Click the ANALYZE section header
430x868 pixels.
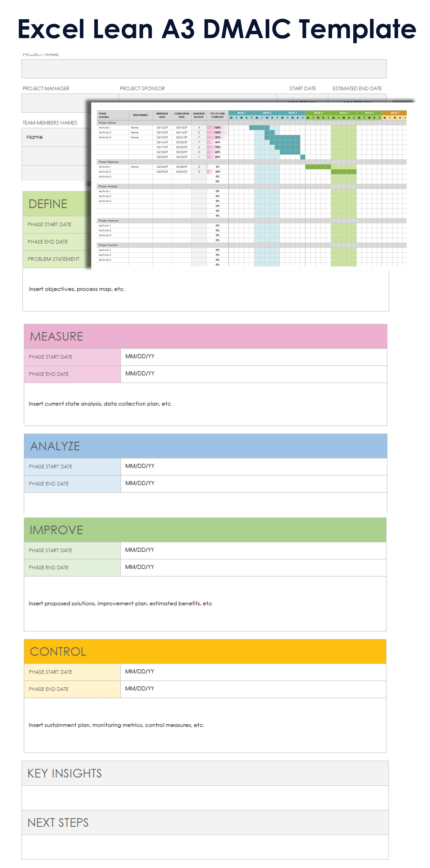pyautogui.click(x=205, y=446)
